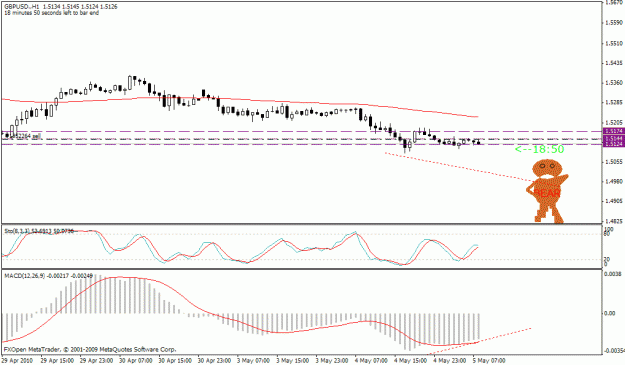Click the green '<--18:50' annotation
This screenshot has width=625, height=365.
(540, 149)
